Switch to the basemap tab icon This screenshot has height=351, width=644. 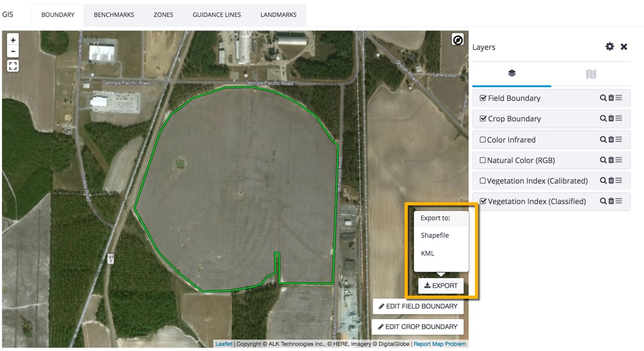[591, 74]
